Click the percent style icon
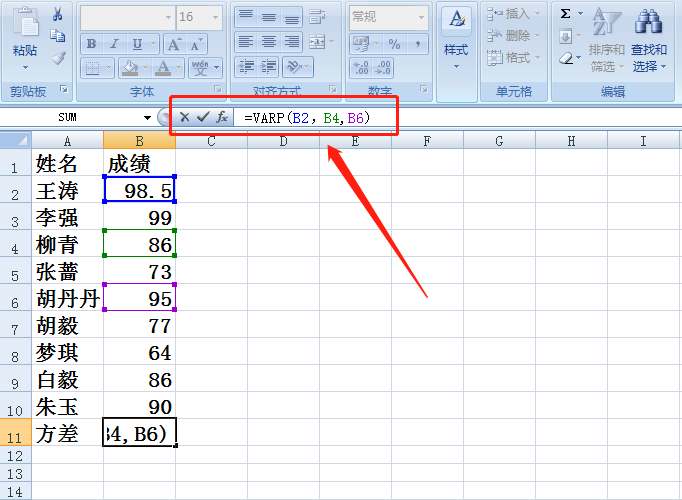682x500 pixels. point(394,44)
